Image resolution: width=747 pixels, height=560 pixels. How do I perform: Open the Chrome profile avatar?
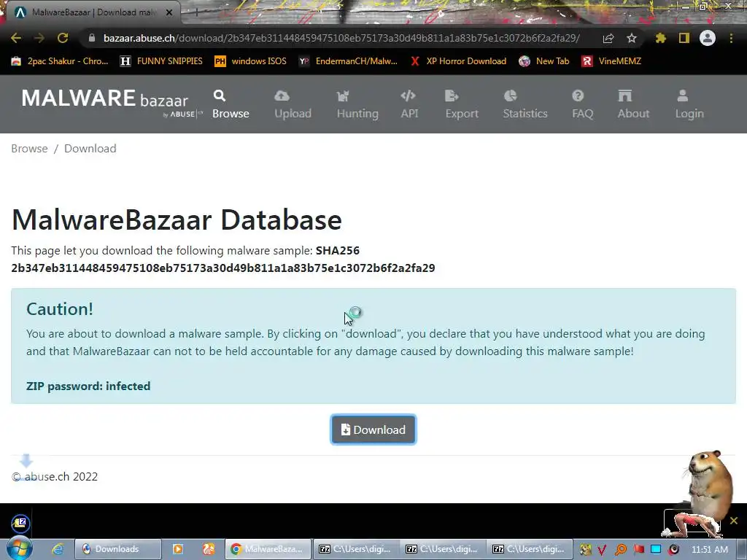pyautogui.click(x=708, y=38)
